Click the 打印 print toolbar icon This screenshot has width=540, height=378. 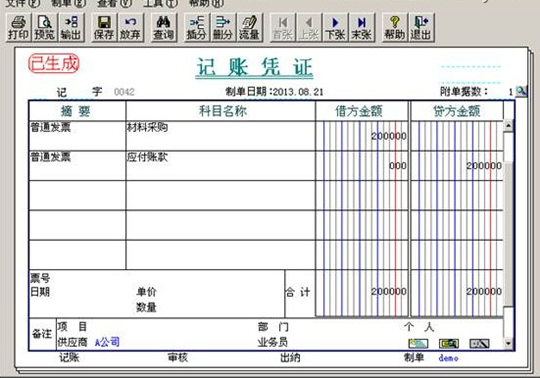(19, 28)
